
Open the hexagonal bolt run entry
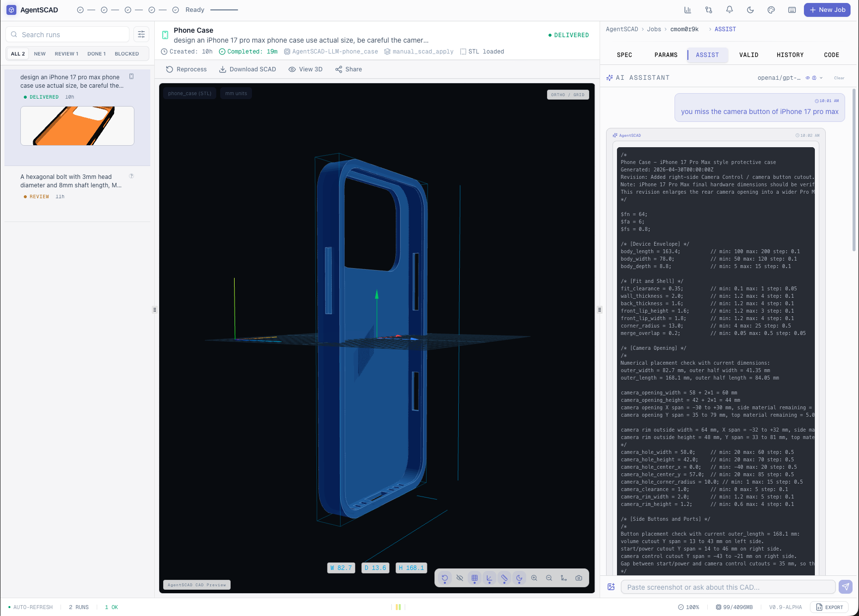(x=77, y=186)
